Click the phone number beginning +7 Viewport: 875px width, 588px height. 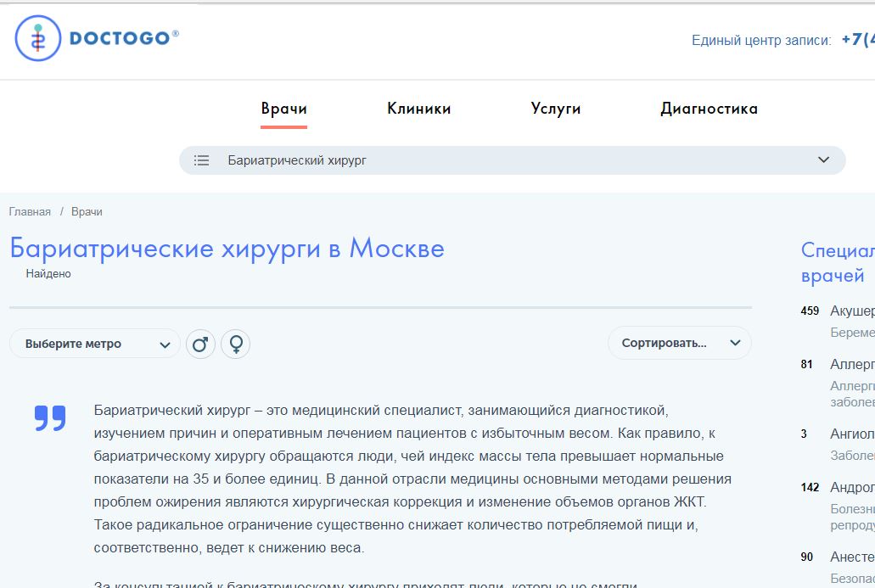pyautogui.click(x=858, y=40)
